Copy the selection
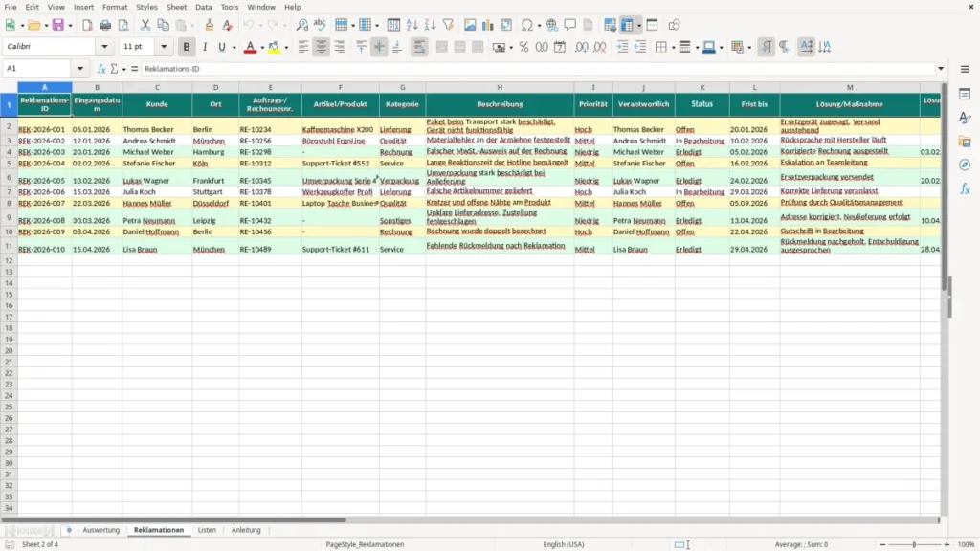Image resolution: width=980 pixels, height=551 pixels. (x=163, y=25)
